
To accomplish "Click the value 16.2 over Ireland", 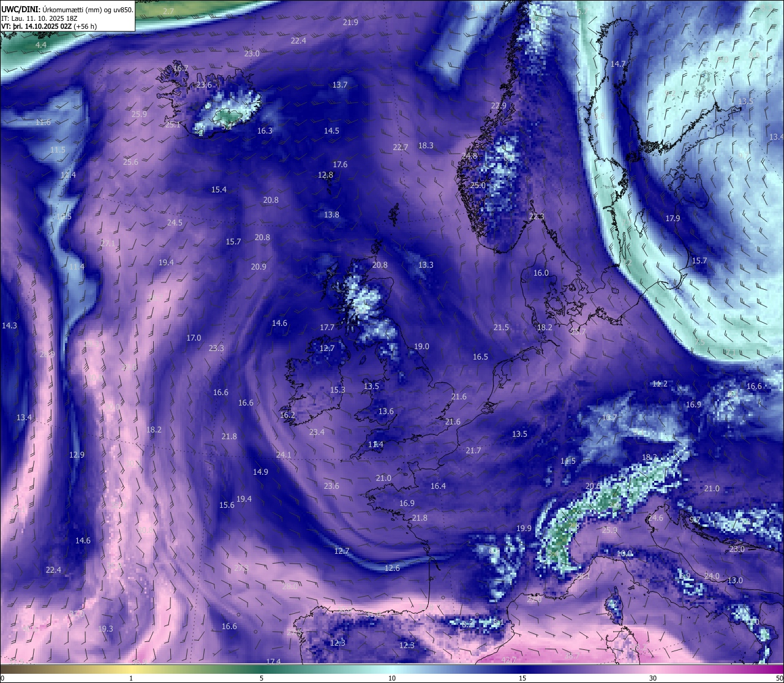I will click(287, 415).
